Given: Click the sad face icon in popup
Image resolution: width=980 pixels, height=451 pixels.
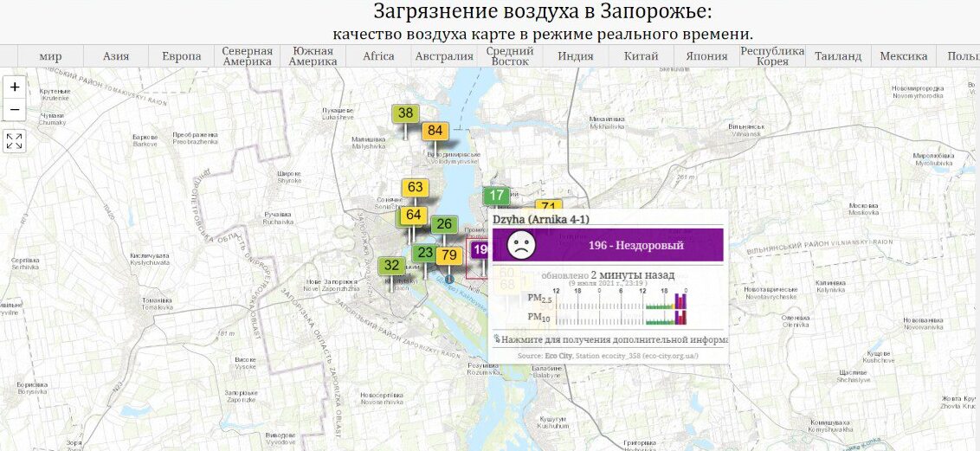Looking at the screenshot, I should pos(520,245).
